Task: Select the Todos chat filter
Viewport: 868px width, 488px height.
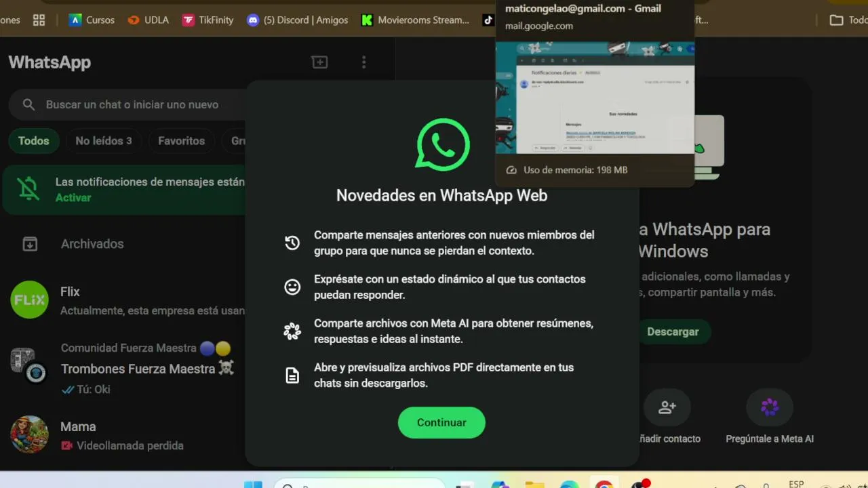Action: pos(34,141)
